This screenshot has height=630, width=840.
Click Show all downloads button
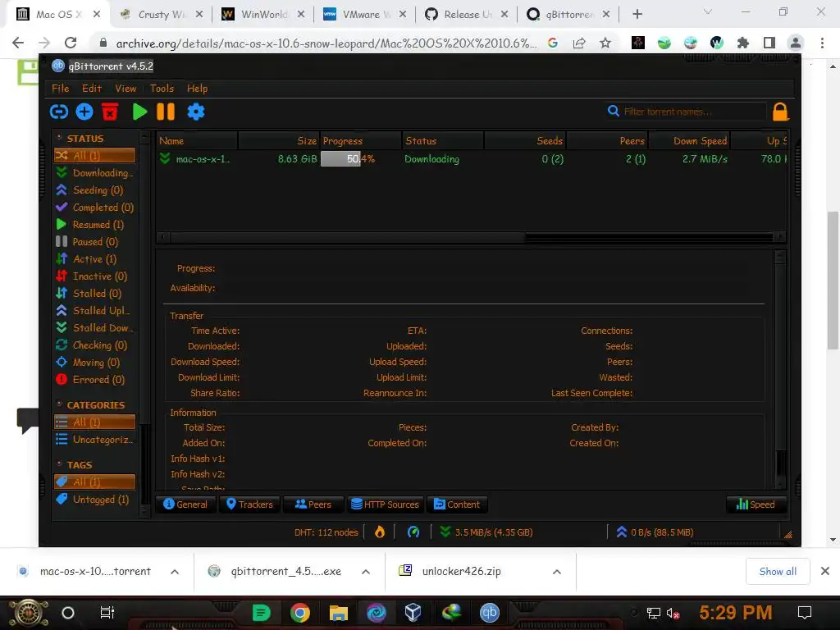(778, 572)
